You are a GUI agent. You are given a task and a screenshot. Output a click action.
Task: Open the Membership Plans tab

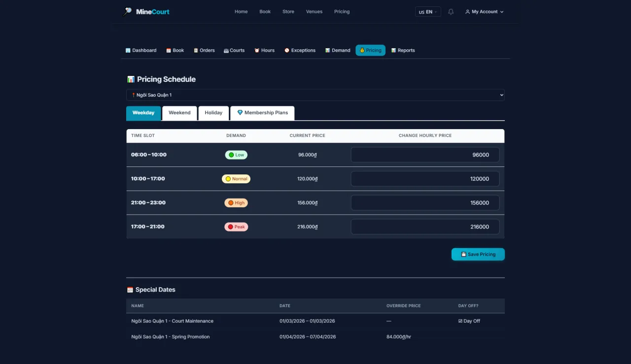point(262,113)
